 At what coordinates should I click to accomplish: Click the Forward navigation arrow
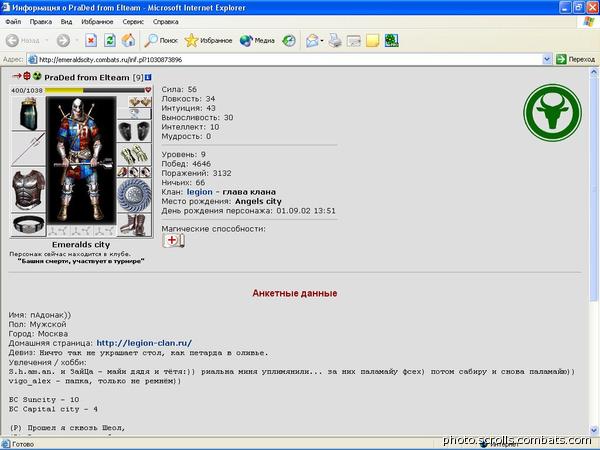click(x=63, y=40)
